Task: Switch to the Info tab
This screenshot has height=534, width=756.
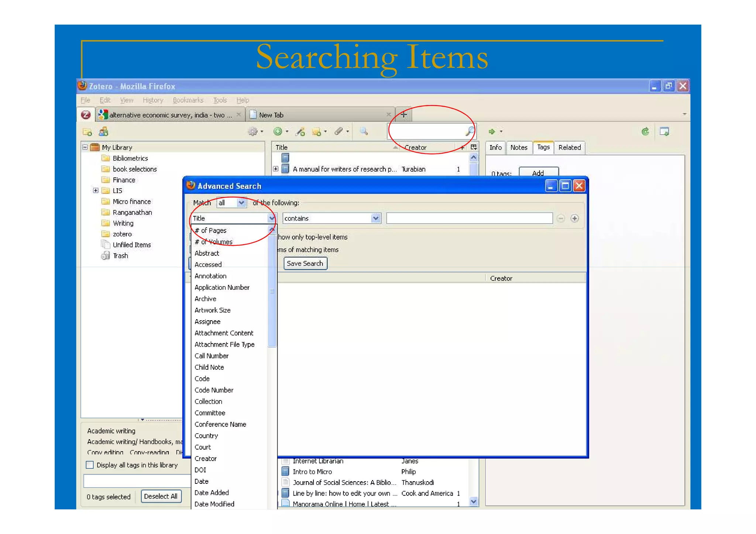Action: pyautogui.click(x=495, y=147)
